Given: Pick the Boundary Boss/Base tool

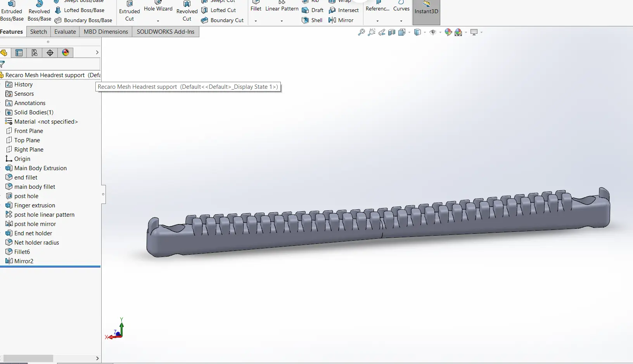Looking at the screenshot, I should coord(83,20).
